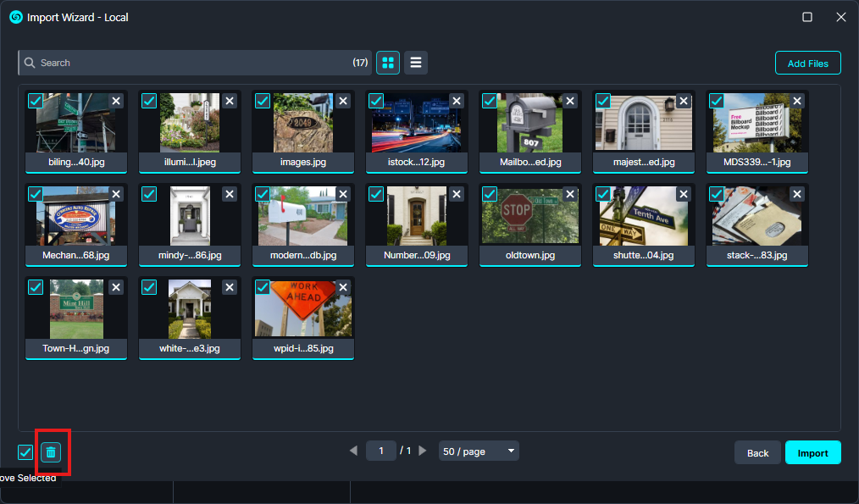Open the 50 / page dropdown
Viewport: 859px width, 504px height.
click(479, 451)
